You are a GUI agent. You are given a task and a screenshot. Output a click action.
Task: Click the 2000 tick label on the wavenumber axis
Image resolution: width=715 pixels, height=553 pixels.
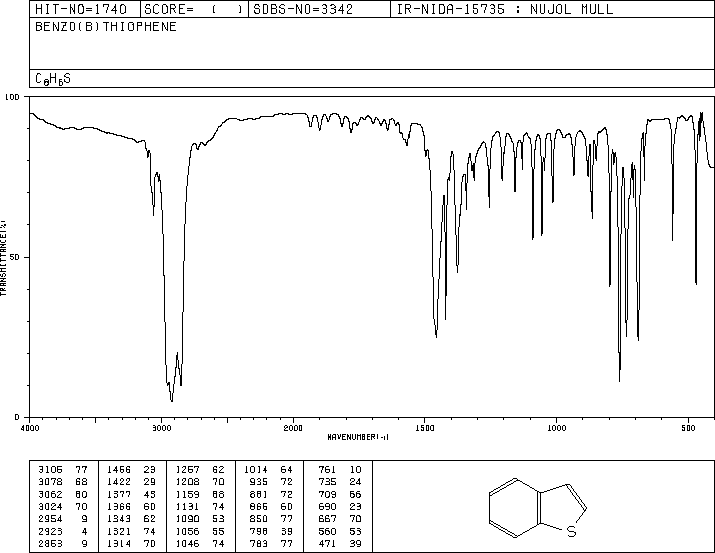(x=293, y=428)
